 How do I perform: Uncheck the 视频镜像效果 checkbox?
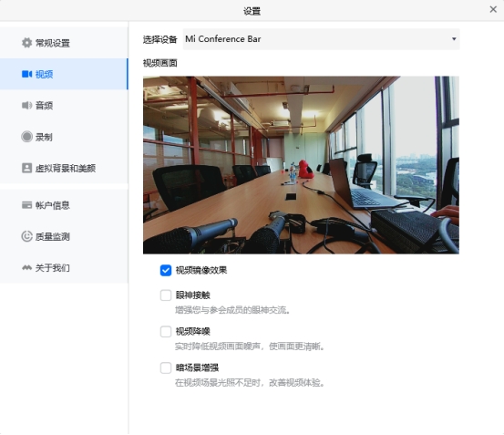(166, 270)
